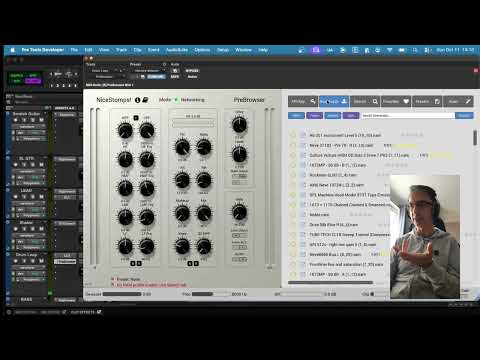The width and height of the screenshot is (480, 360).
Task: Open the File menu
Action: tap(74, 50)
